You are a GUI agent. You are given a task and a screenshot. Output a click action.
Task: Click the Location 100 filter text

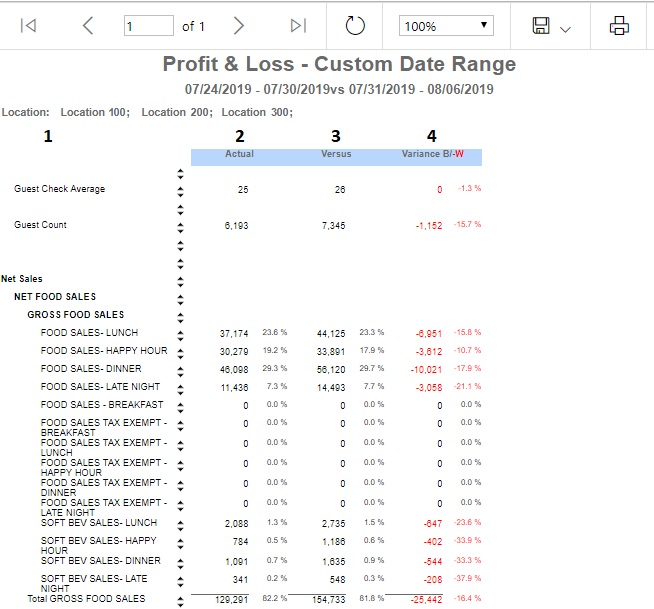pyautogui.click(x=95, y=112)
